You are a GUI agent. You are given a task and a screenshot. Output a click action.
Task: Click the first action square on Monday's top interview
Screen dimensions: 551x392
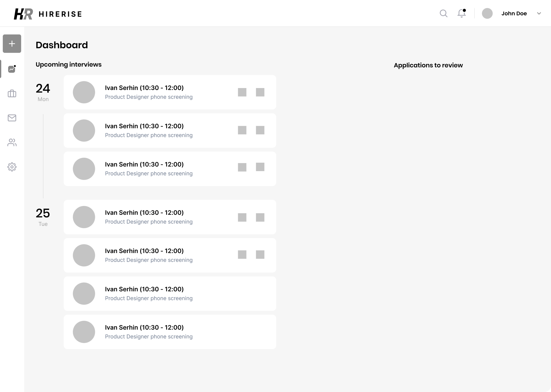coord(242,92)
